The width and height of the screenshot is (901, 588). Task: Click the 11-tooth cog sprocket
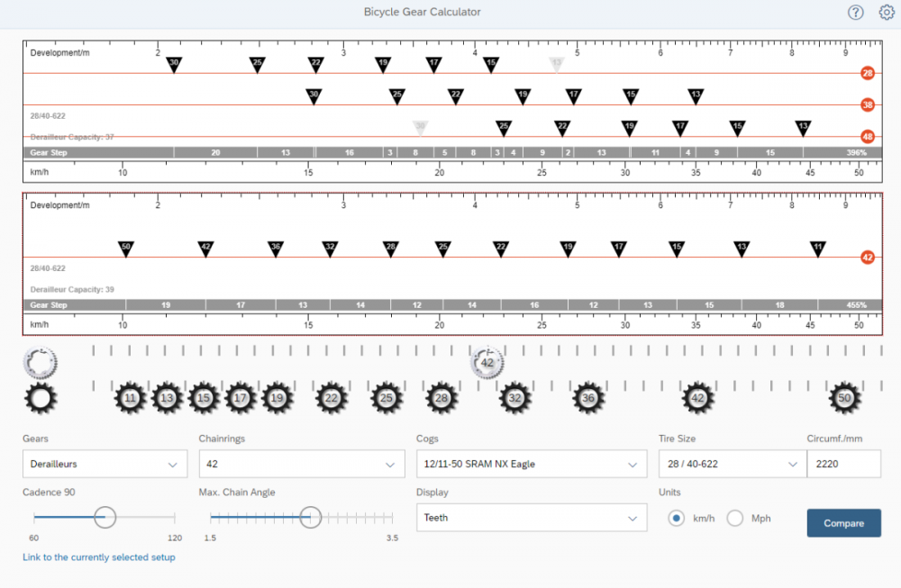pyautogui.click(x=131, y=398)
